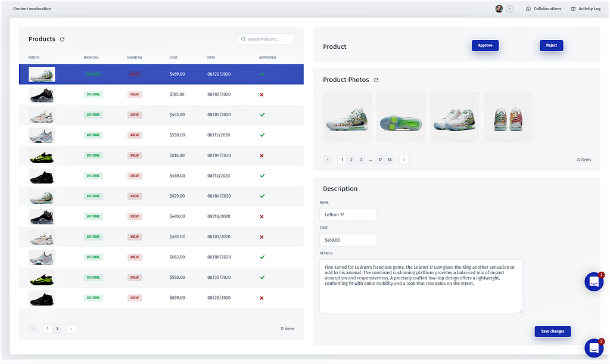Click the LeBron 17 name field
610x364 pixels.
[348, 214]
